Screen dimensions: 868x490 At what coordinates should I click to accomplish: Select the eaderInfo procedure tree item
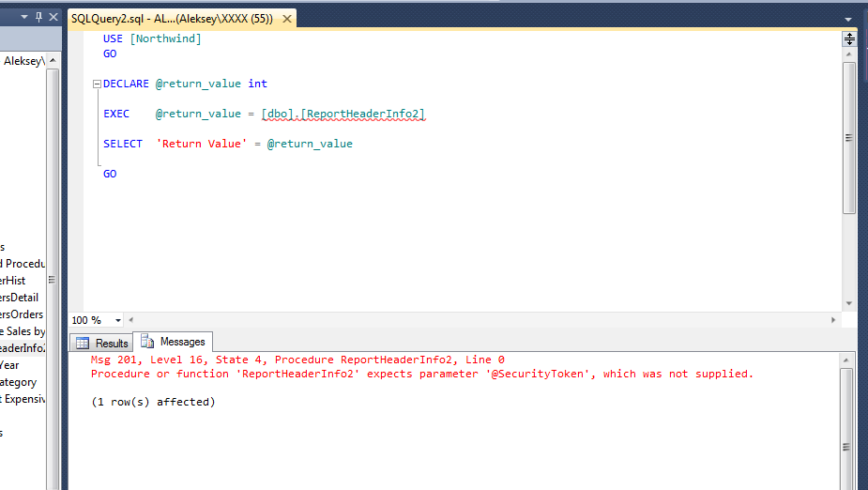[23, 348]
